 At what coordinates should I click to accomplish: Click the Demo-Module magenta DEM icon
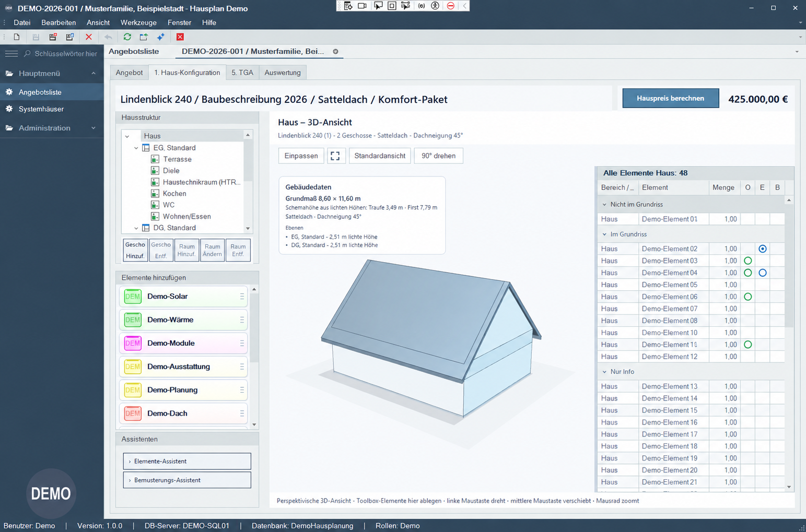133,344
